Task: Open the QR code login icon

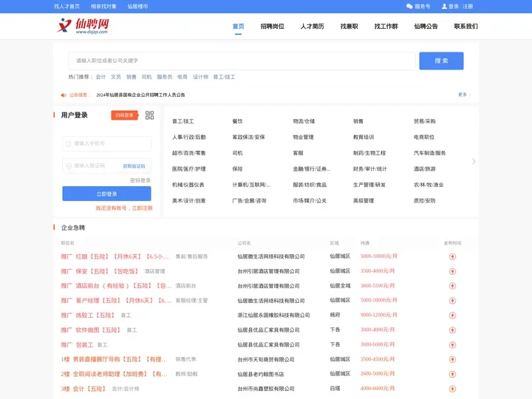Action: coord(149,115)
